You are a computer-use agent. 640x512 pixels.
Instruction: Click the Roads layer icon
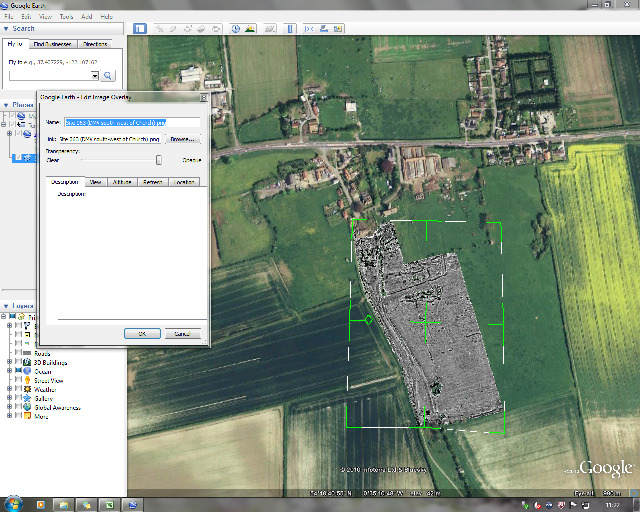[27, 353]
